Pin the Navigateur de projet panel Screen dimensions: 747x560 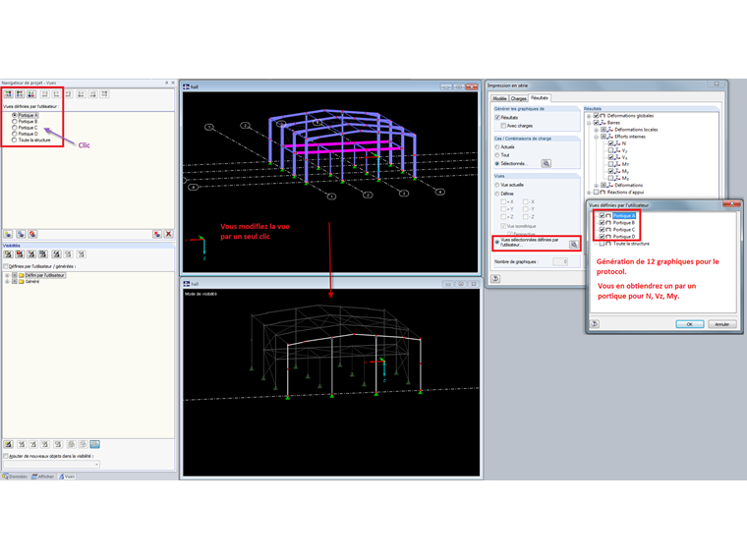[166, 83]
